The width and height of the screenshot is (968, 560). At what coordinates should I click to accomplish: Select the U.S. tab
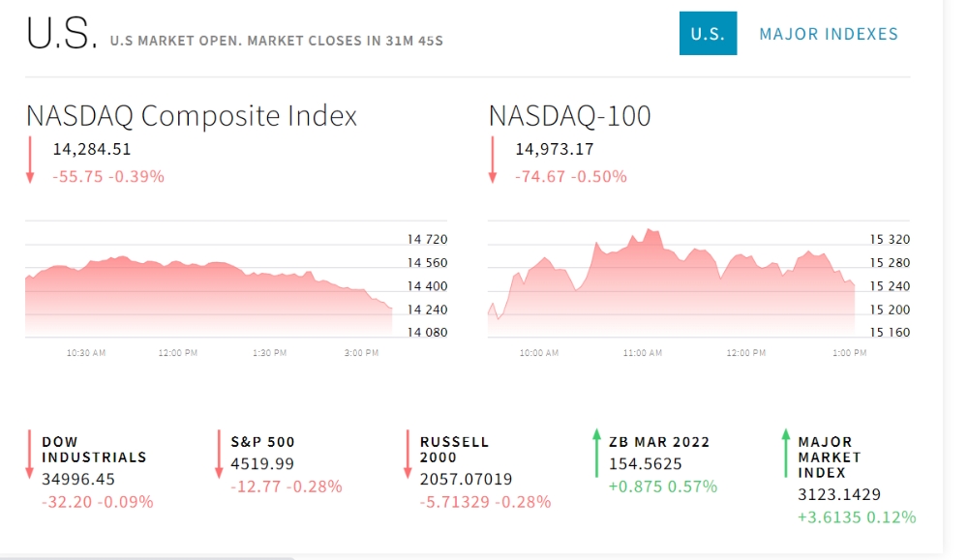pyautogui.click(x=708, y=33)
